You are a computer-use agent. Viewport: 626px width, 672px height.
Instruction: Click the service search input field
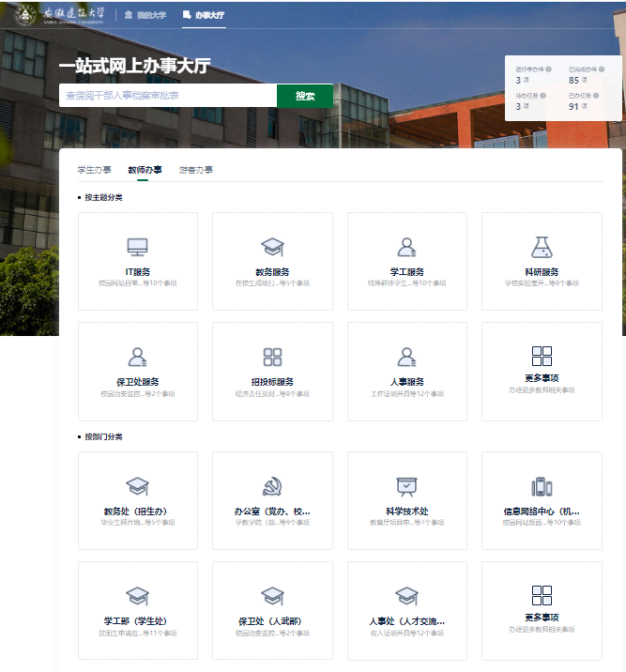point(167,96)
